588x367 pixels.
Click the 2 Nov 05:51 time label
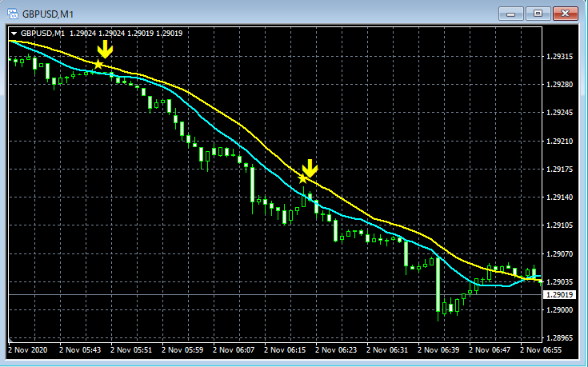(131, 350)
